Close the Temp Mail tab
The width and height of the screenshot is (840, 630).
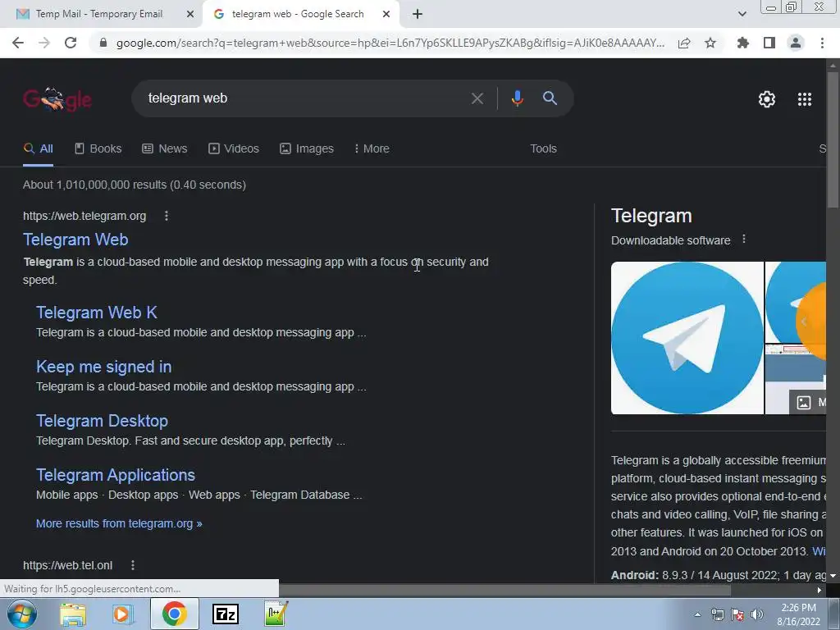coord(189,15)
